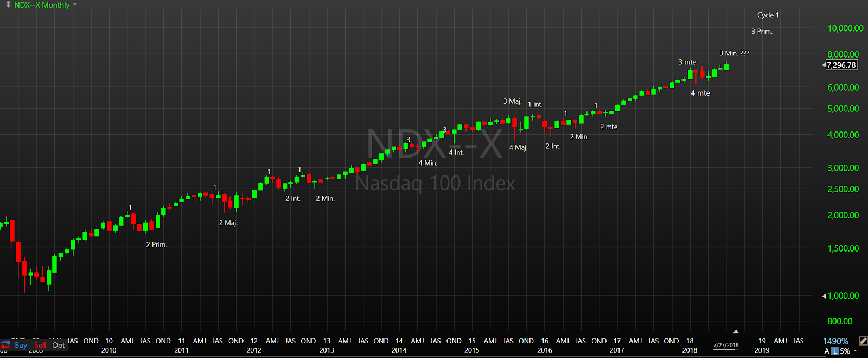Click the '2 Int.' label near 2016
The height and width of the screenshot is (358, 868).
click(x=553, y=146)
